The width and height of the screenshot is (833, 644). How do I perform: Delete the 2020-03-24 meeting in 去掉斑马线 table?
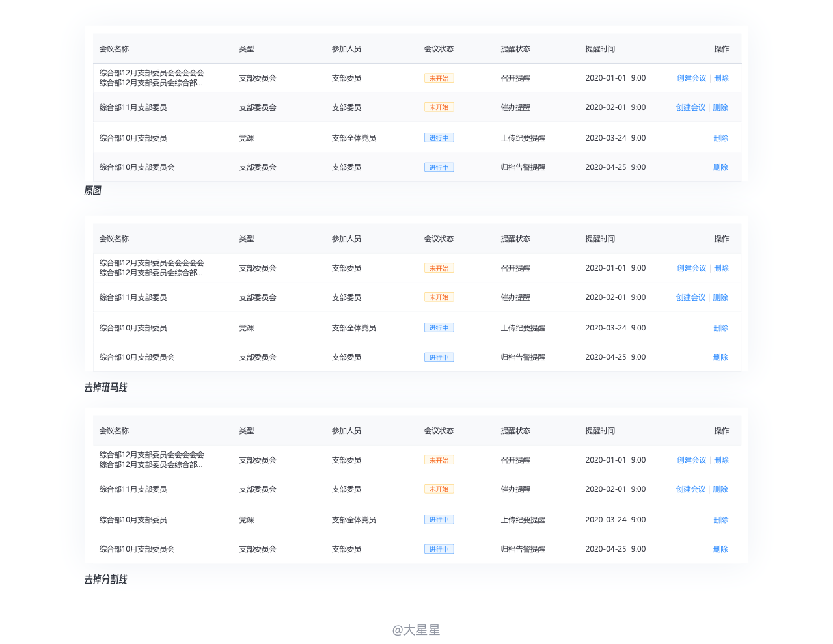[721, 328]
